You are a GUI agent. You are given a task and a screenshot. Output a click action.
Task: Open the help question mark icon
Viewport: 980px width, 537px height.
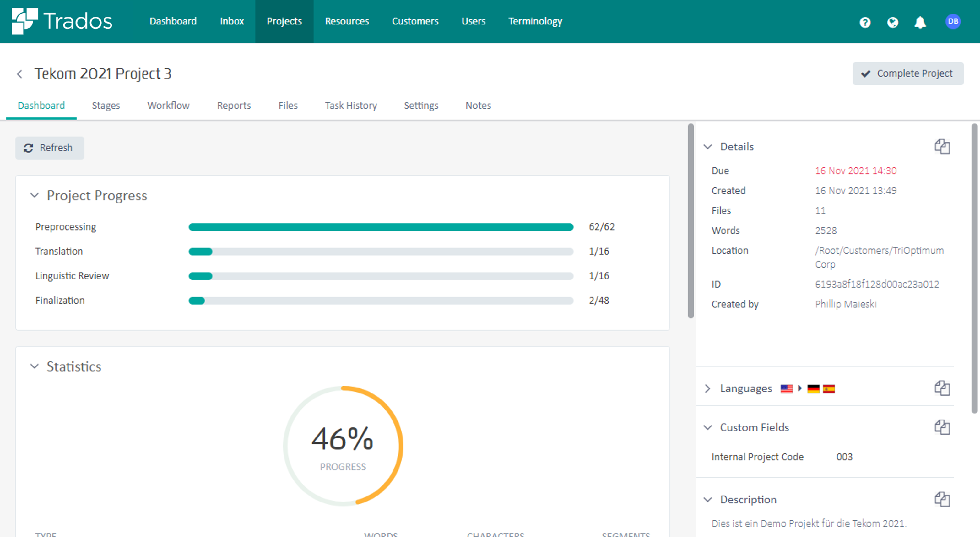(x=865, y=22)
